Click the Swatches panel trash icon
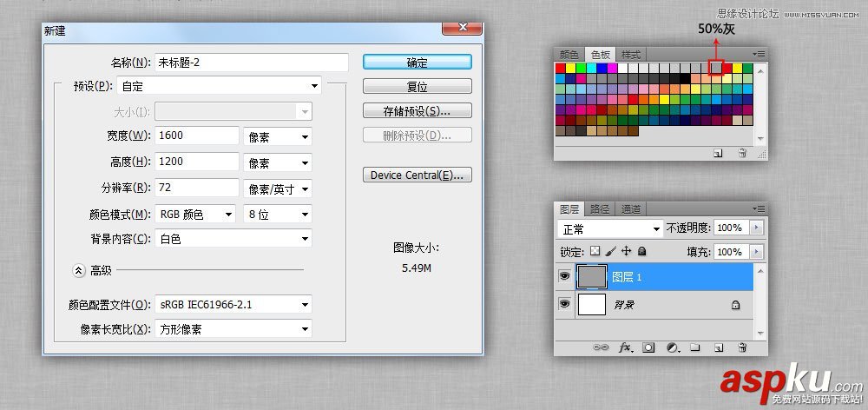The height and width of the screenshot is (410, 868). pyautogui.click(x=742, y=154)
